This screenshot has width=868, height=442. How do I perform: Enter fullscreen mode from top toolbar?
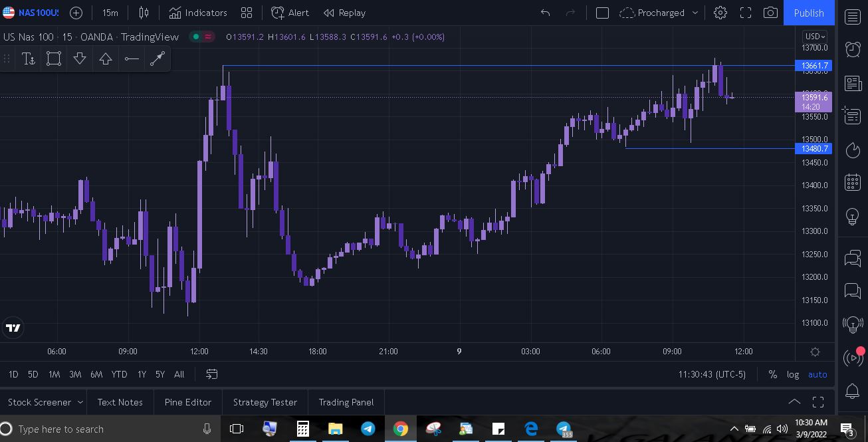pyautogui.click(x=746, y=13)
